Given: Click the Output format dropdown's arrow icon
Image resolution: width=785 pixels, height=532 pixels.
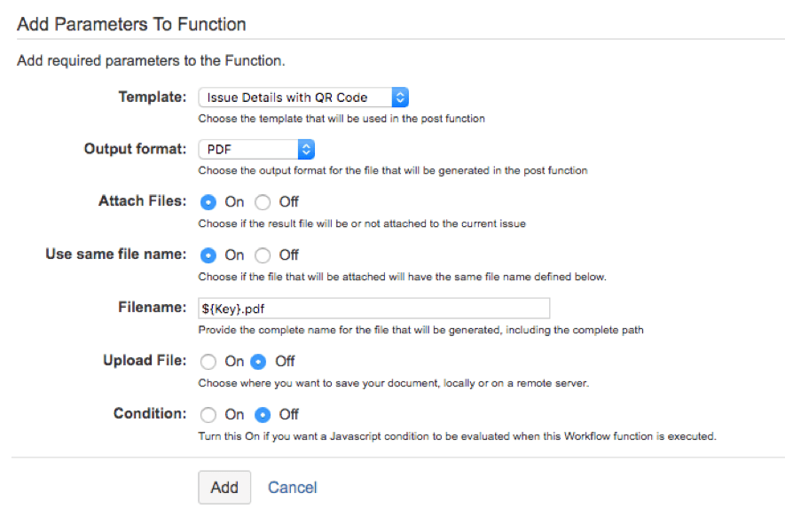Looking at the screenshot, I should 306,149.
